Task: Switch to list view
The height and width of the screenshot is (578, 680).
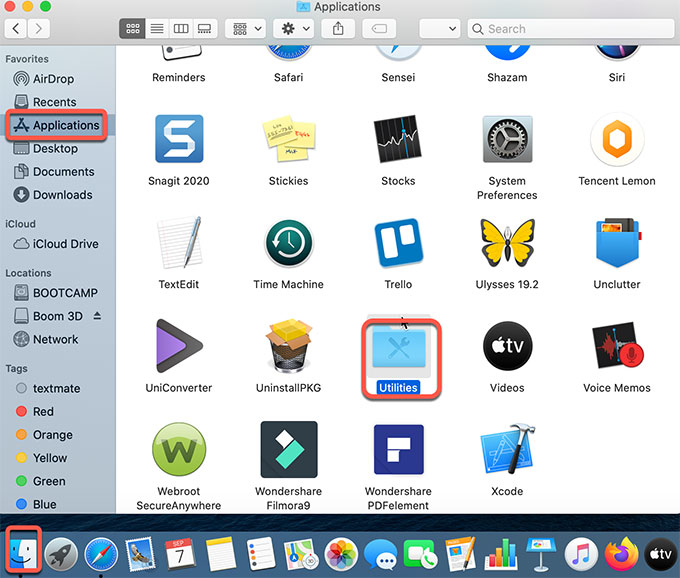Action: [157, 29]
